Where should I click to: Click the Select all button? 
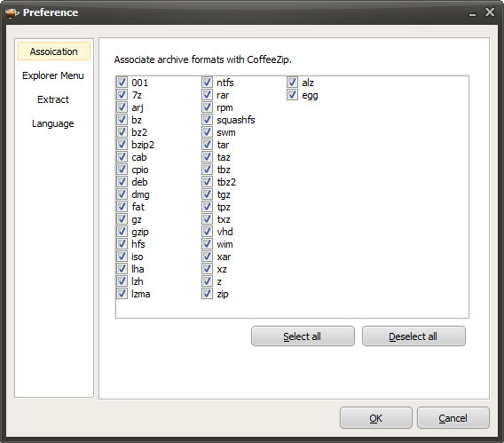click(x=303, y=336)
